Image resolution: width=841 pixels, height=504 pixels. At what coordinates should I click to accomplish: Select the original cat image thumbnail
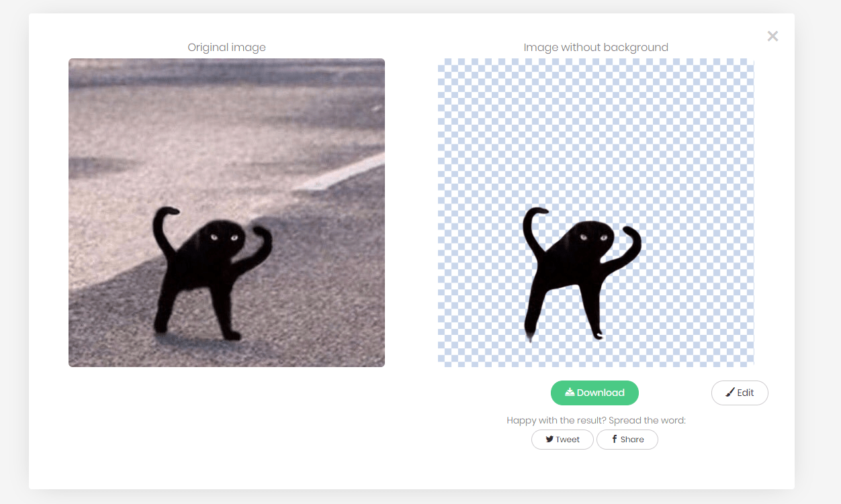click(x=226, y=213)
